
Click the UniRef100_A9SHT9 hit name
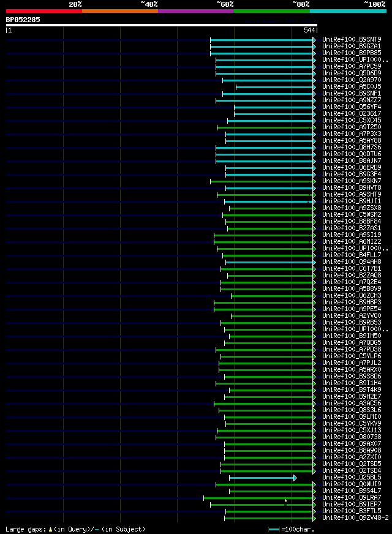[352, 195]
